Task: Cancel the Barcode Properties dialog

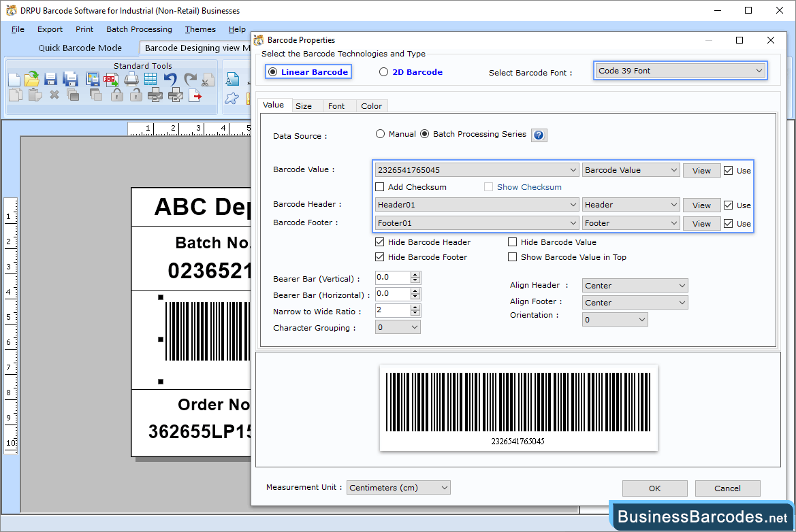Action: pyautogui.click(x=727, y=488)
